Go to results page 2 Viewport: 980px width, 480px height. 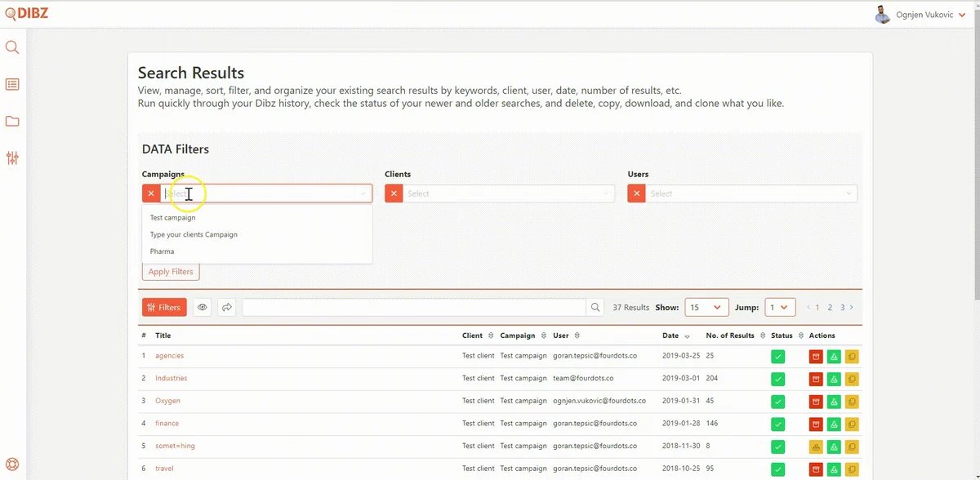(x=830, y=308)
